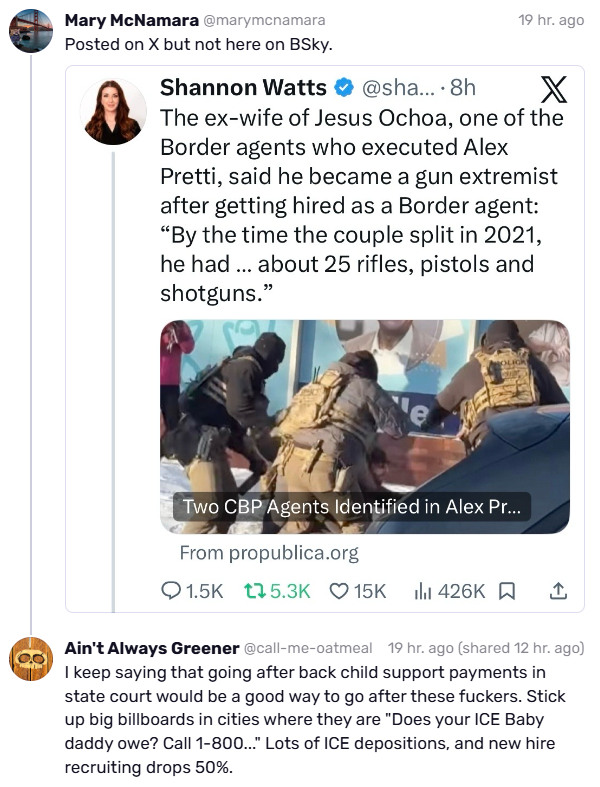Viewport: 600px width, 787px height.
Task: Open the CBP agents article image
Action: pos(365,427)
